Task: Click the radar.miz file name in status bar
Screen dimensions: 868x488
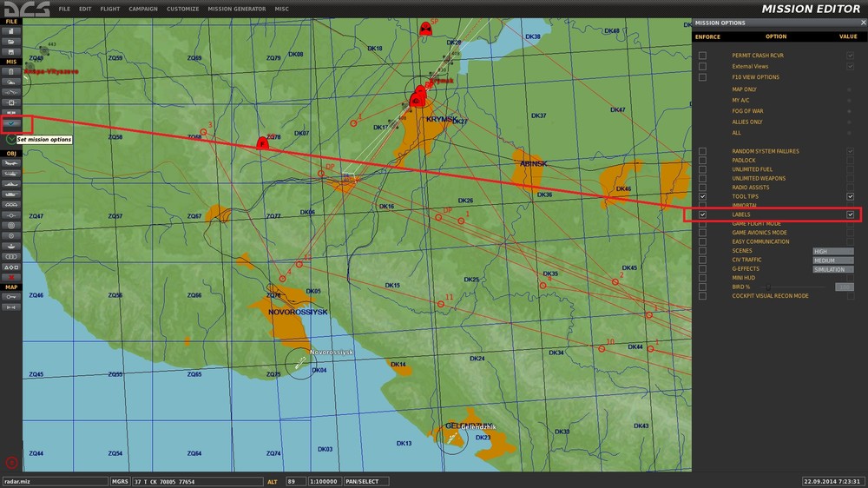Action: point(55,481)
